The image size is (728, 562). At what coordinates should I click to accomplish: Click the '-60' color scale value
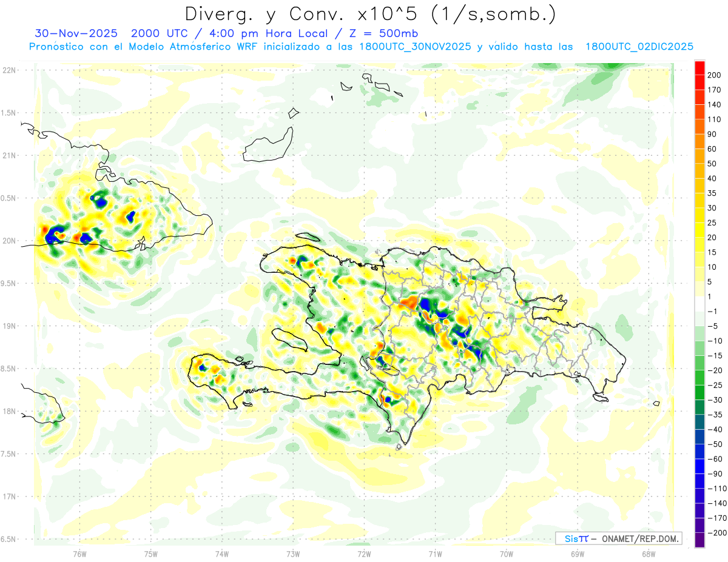(714, 459)
